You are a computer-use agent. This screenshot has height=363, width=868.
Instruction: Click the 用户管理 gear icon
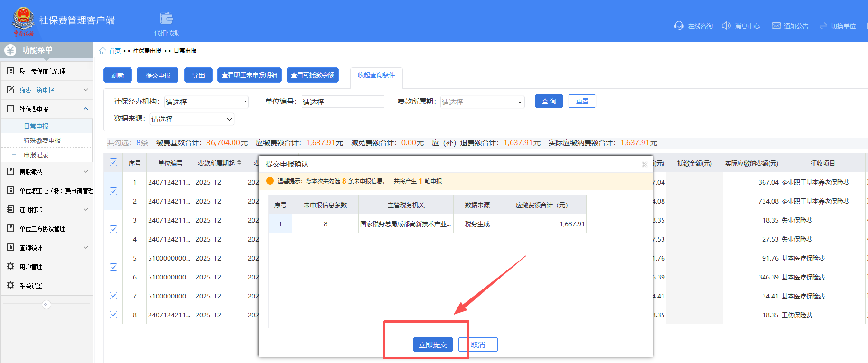coord(10,267)
